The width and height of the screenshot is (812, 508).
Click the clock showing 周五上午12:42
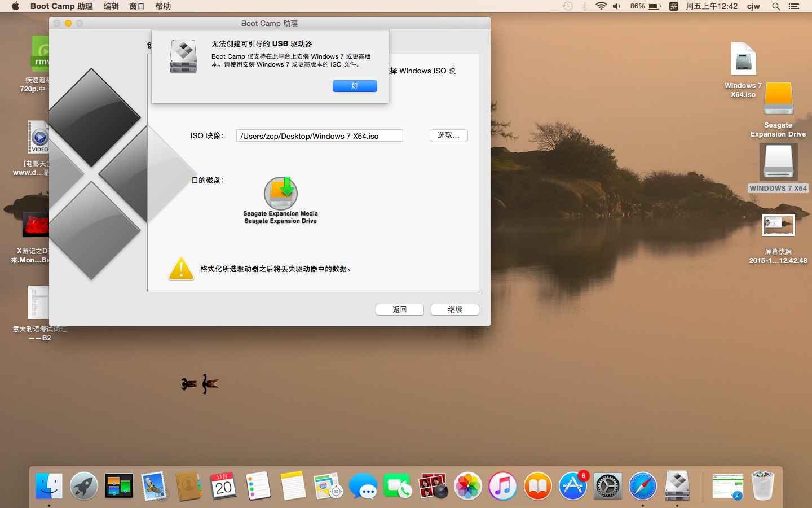712,6
